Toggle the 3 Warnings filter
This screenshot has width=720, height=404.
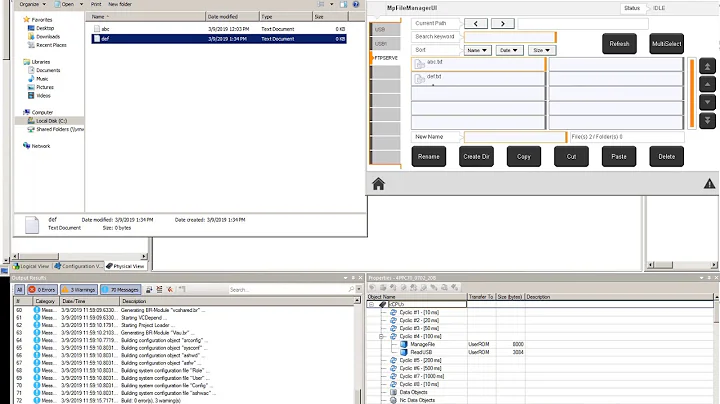click(x=79, y=290)
